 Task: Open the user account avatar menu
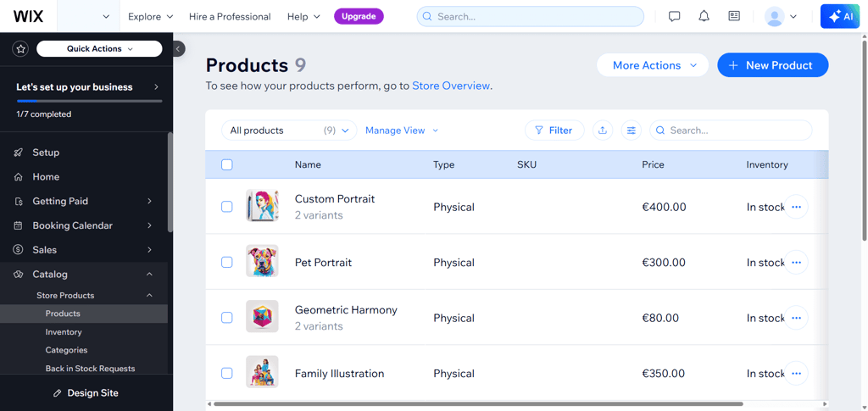(x=781, y=17)
